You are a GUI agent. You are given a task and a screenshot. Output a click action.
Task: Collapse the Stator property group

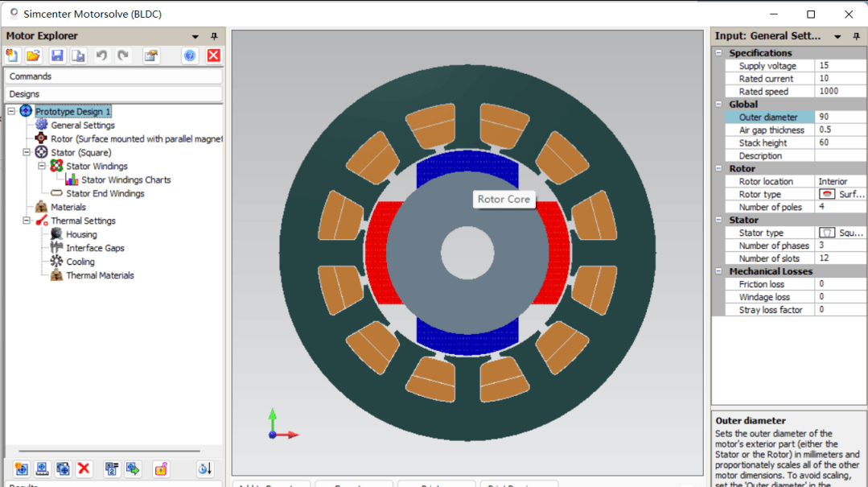click(718, 220)
